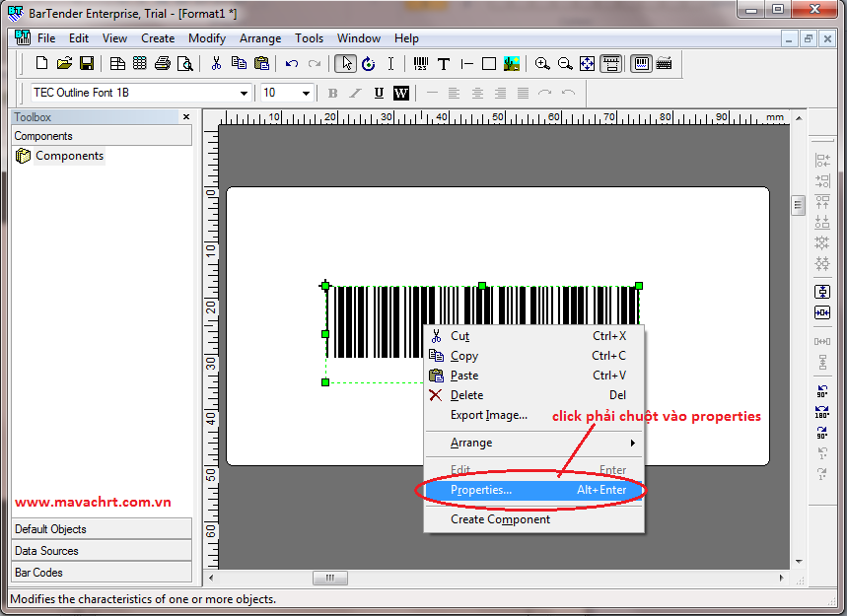Select the box drawing tool

tap(489, 64)
